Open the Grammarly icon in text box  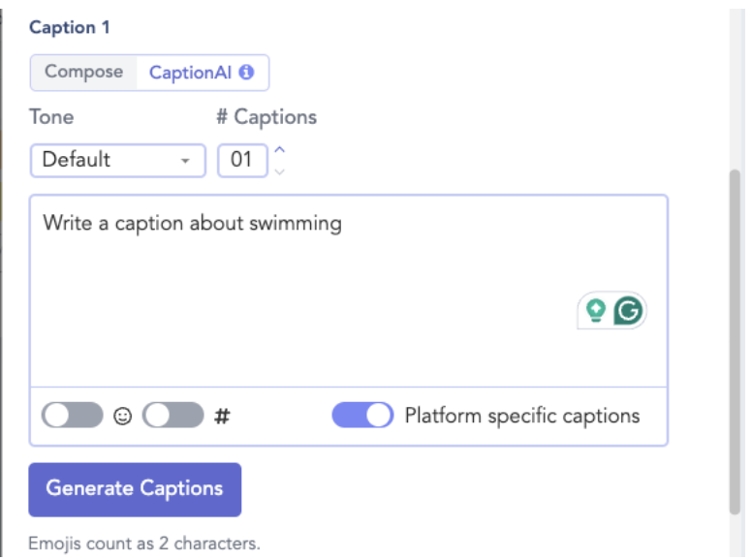[630, 310]
